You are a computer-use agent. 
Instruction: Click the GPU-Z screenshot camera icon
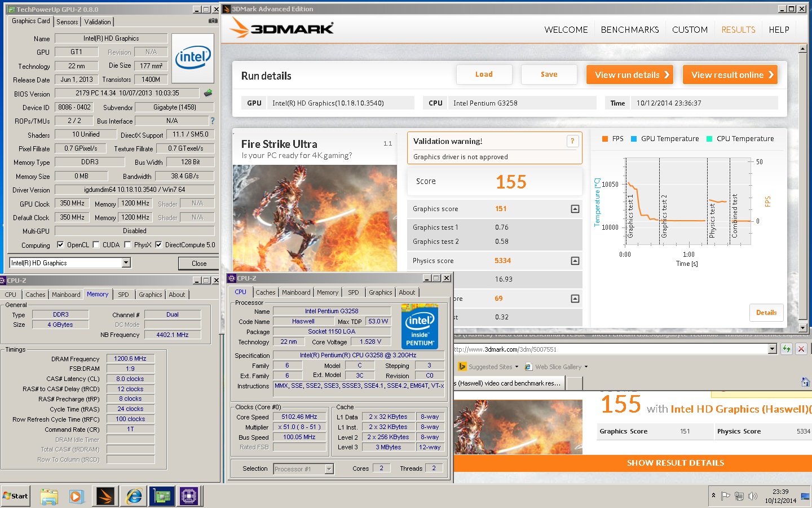pyautogui.click(x=213, y=21)
